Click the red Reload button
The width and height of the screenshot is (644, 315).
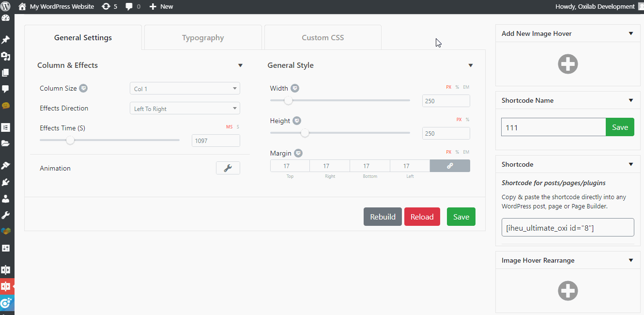coord(422,217)
